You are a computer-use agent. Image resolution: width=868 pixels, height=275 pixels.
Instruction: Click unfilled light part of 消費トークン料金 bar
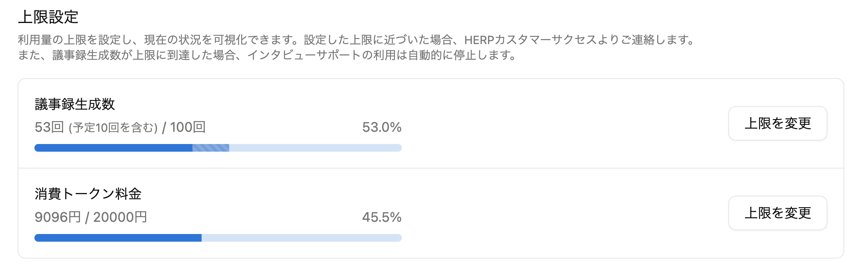302,238
